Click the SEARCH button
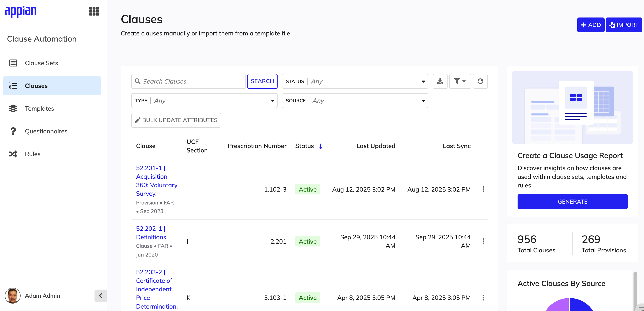644x311 pixels. (262, 81)
